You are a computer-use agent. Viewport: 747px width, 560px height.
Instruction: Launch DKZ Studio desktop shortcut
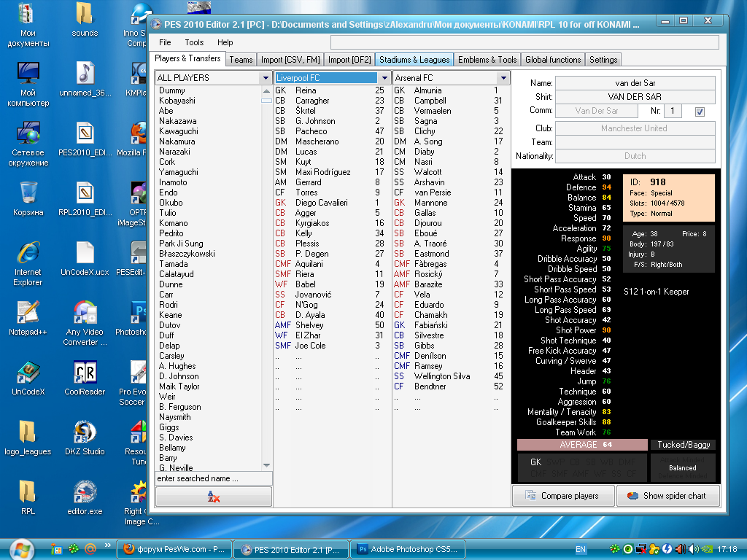[85, 438]
